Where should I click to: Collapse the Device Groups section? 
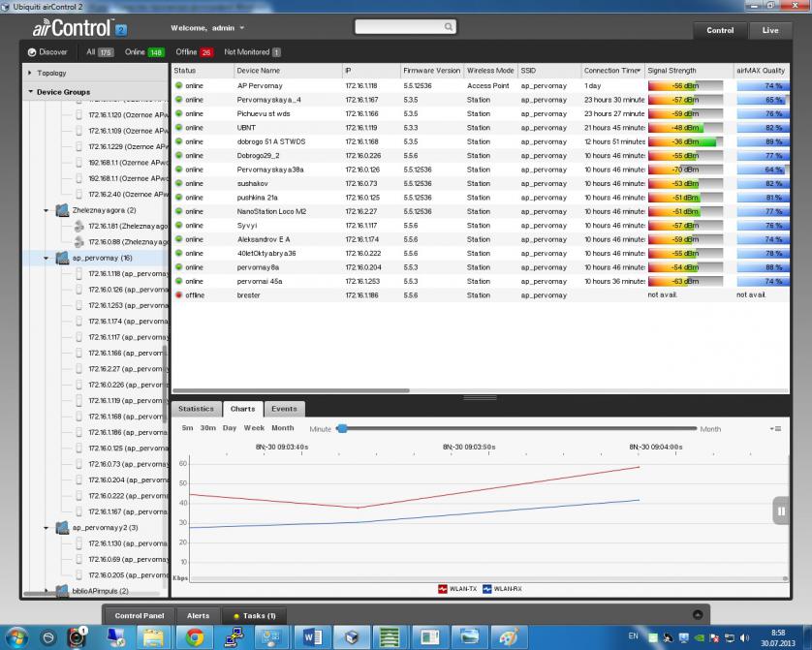tap(31, 92)
